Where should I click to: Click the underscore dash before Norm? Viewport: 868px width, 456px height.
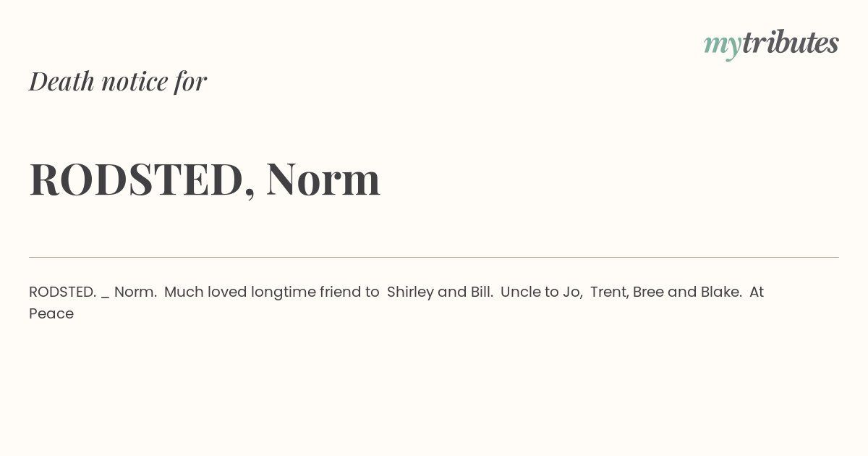106,297
